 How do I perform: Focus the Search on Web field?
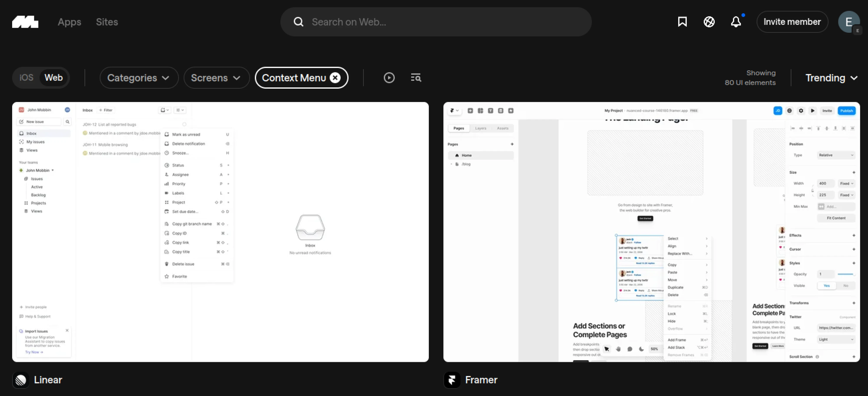coord(436,22)
